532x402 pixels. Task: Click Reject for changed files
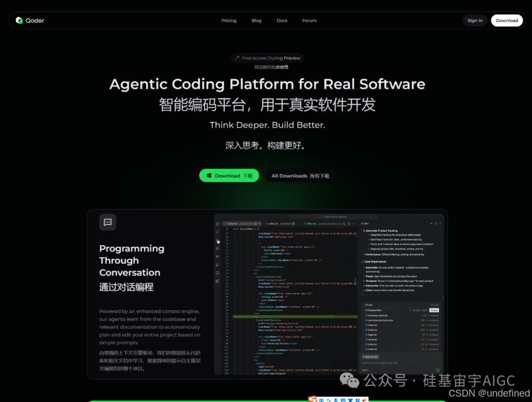[425, 310]
